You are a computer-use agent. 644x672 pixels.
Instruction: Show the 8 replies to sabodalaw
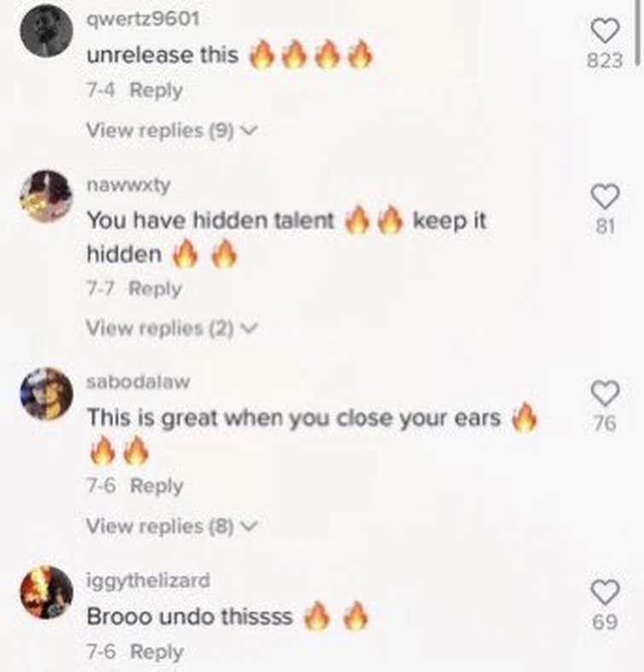coord(172,526)
